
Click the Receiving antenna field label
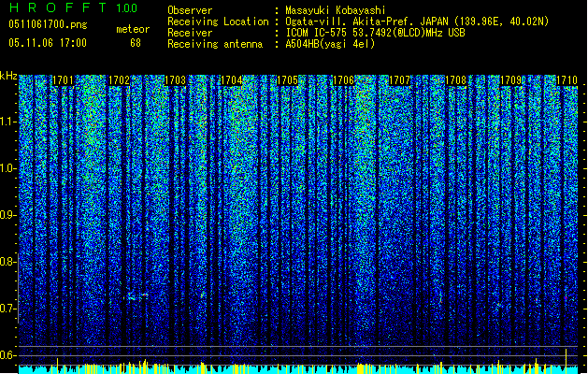tap(215, 44)
